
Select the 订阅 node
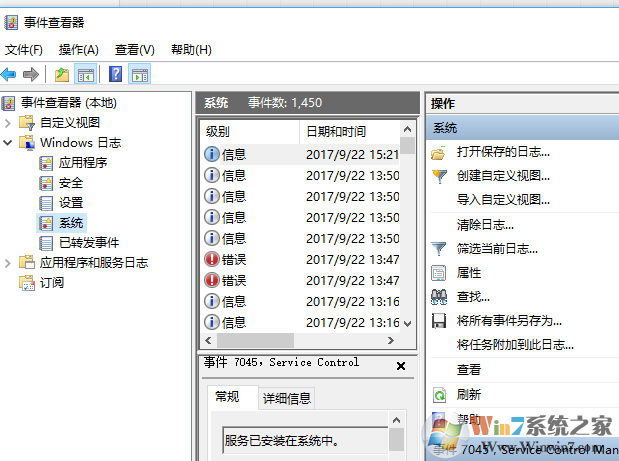click(x=52, y=283)
